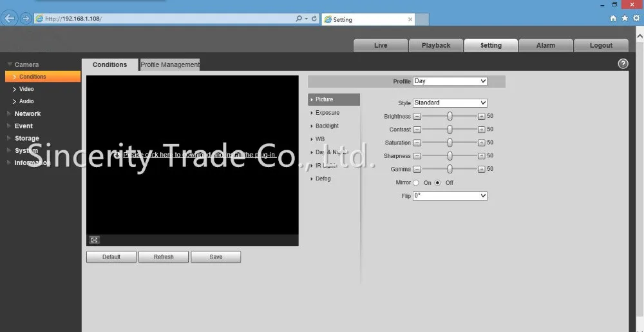Open the Profile dropdown showing Day
644x332 pixels.
point(450,81)
